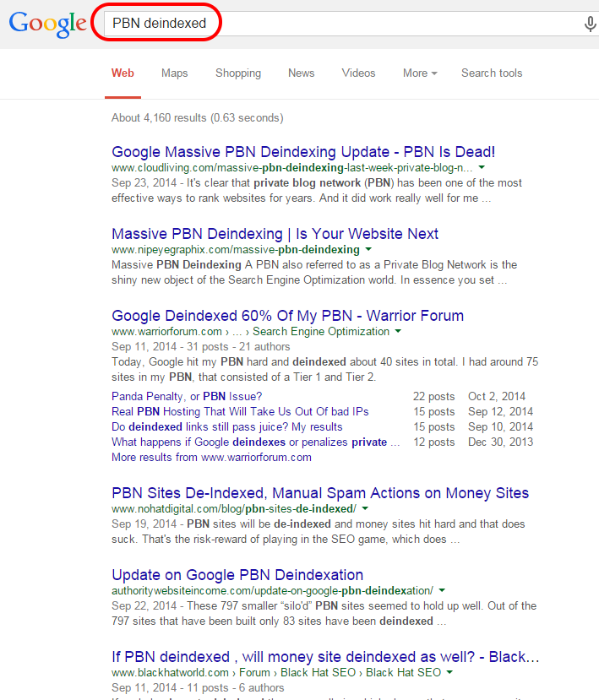Click the Oct 2, 2014 date
This screenshot has width=599, height=700.
pyautogui.click(x=497, y=396)
